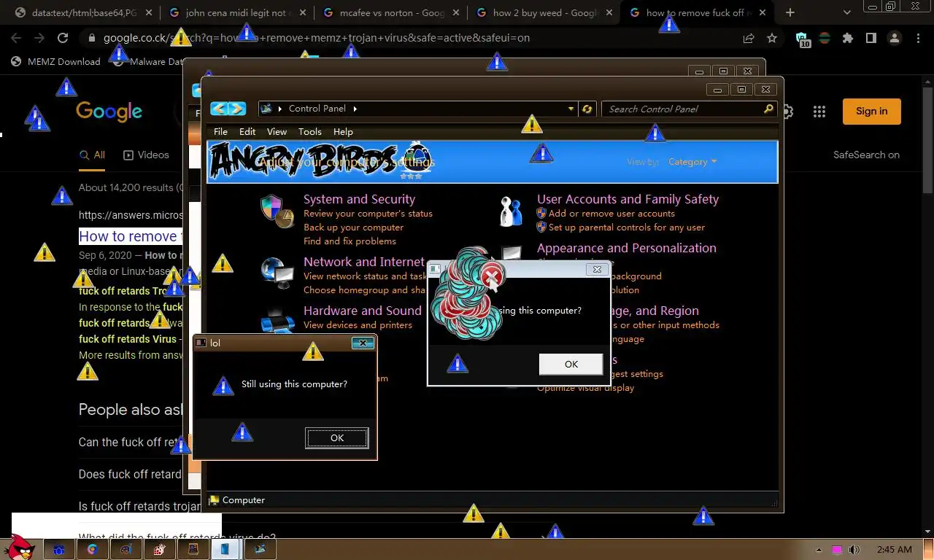Screen dimensions: 934x560
Task: Open a new Chrome tab
Action: 790,12
